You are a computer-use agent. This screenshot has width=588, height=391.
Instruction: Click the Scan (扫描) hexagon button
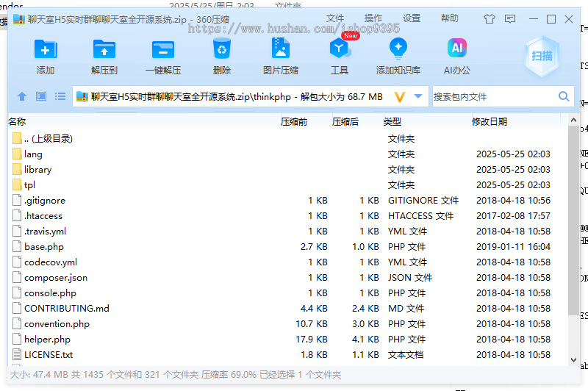click(542, 57)
